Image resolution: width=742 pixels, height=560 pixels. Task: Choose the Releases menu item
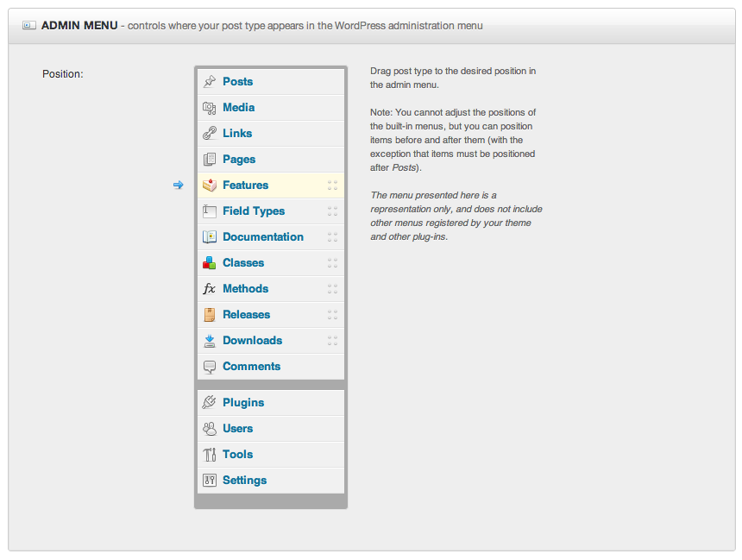coord(271,314)
